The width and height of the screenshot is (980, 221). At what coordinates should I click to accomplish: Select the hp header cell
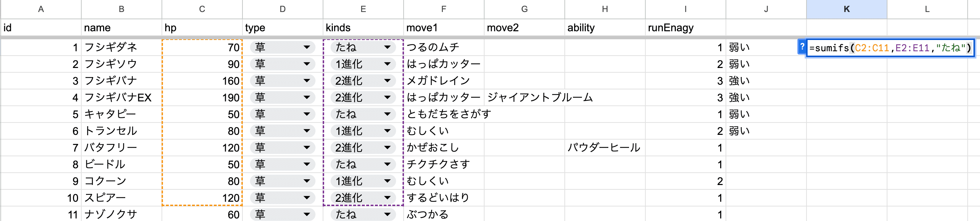tap(202, 28)
